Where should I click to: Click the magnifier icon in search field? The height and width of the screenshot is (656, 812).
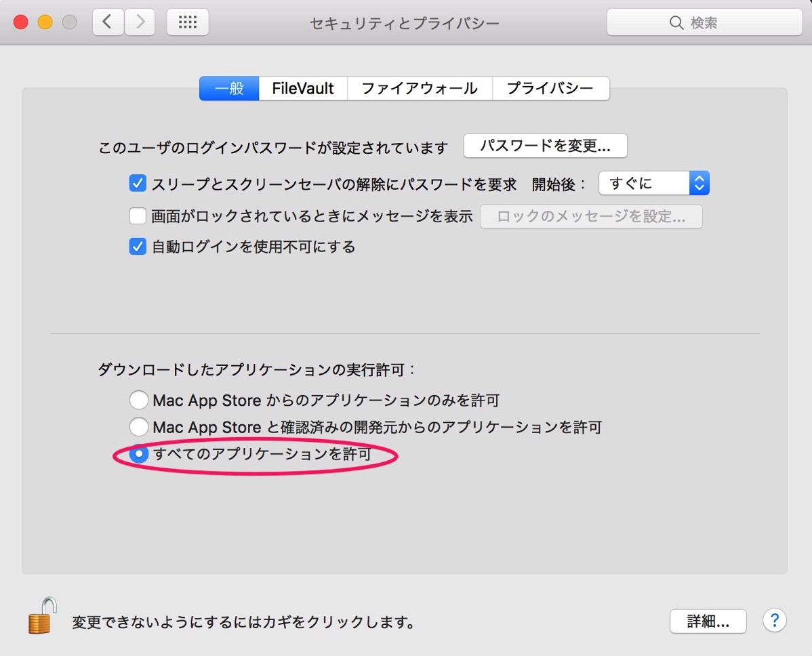676,22
